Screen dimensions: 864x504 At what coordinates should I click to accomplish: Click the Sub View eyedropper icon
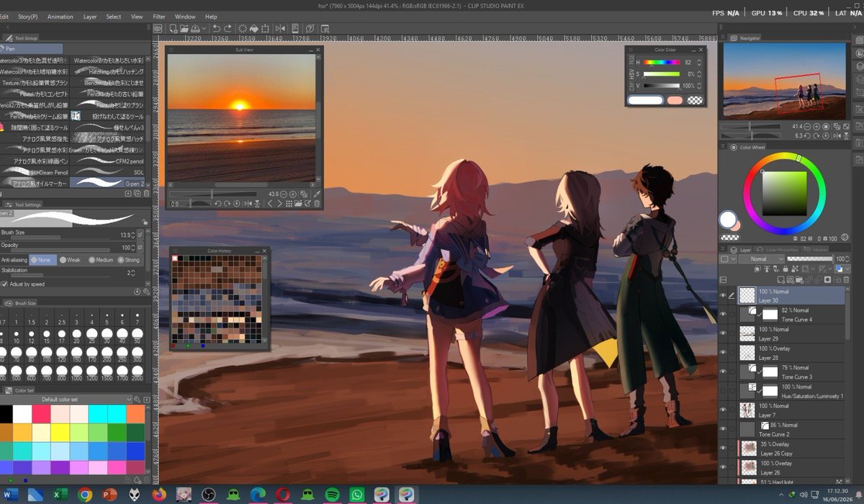316,194
